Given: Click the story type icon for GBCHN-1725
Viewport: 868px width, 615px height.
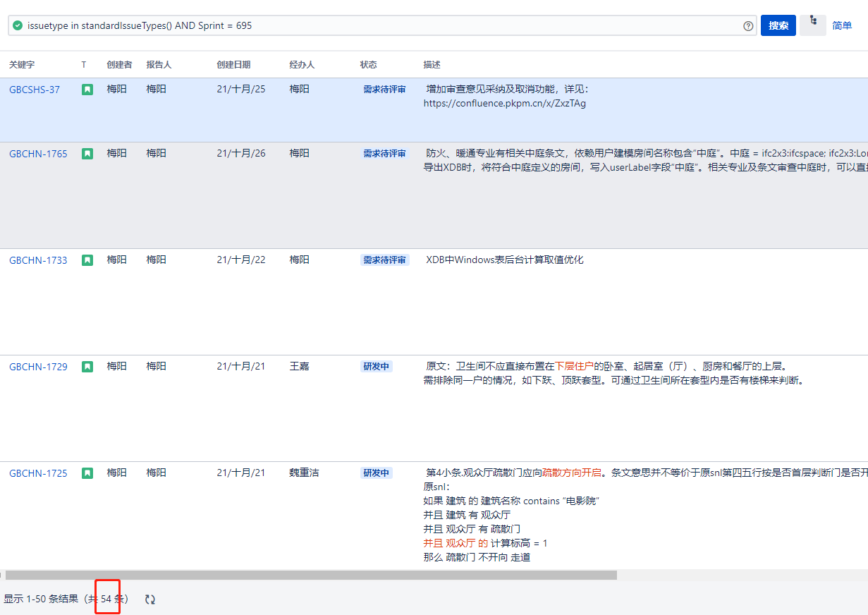Looking at the screenshot, I should tap(87, 473).
